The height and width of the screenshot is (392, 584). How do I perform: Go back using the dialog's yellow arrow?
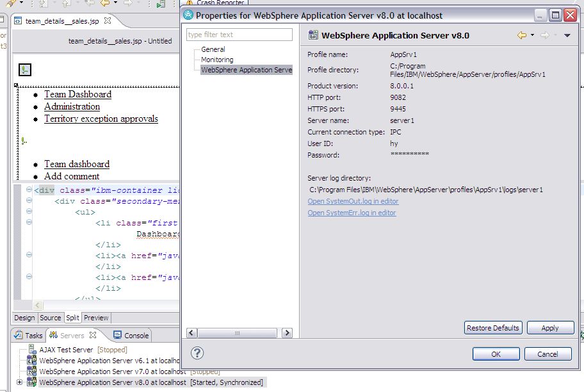click(522, 35)
